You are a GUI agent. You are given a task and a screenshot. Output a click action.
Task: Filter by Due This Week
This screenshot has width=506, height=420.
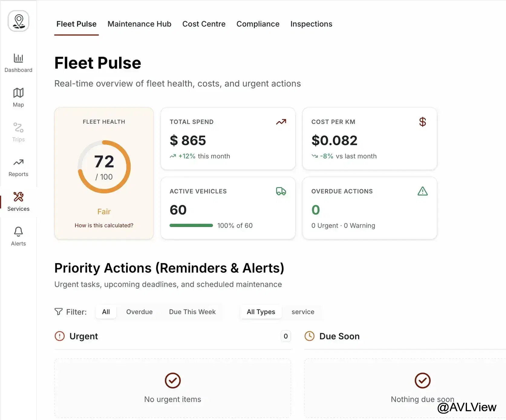tap(192, 312)
